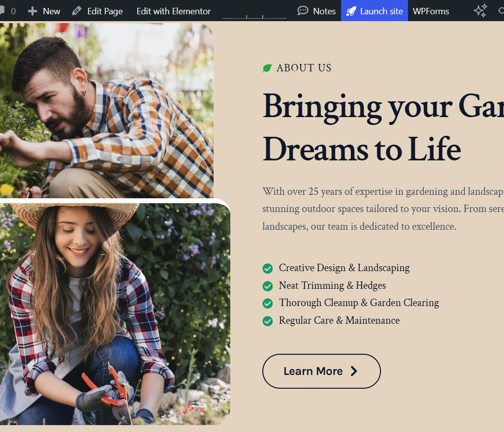Click the Bringing your Garden Dreams heading

pyautogui.click(x=383, y=127)
